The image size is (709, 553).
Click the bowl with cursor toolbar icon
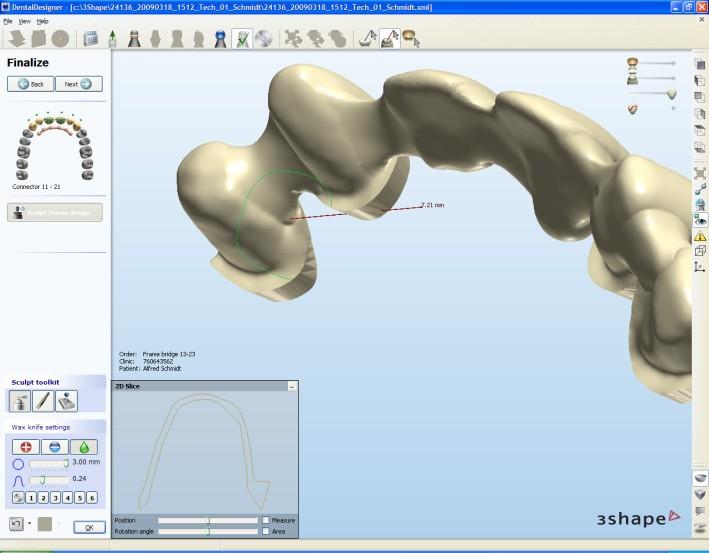click(x=411, y=39)
